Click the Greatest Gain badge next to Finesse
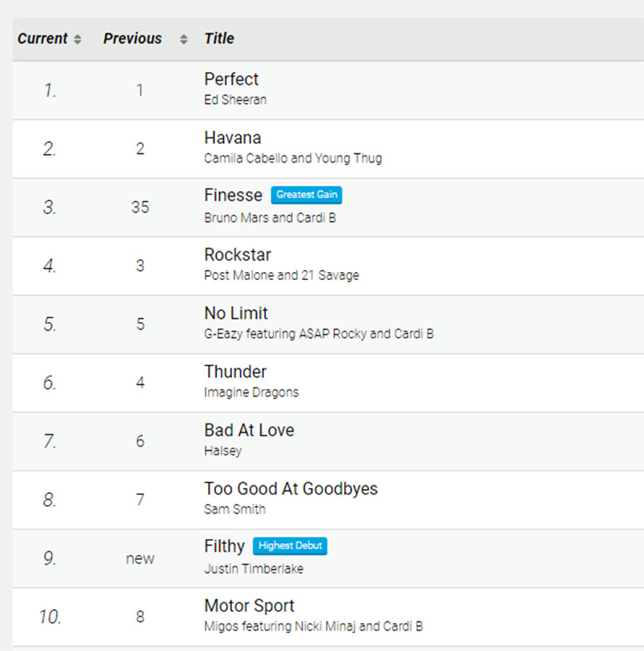Viewport: 644px width, 651px height. tap(306, 195)
